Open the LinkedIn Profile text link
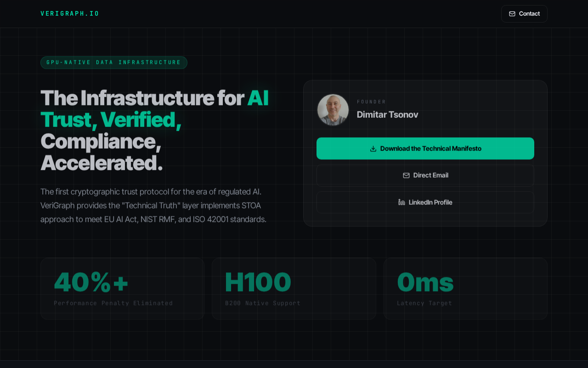 point(430,202)
